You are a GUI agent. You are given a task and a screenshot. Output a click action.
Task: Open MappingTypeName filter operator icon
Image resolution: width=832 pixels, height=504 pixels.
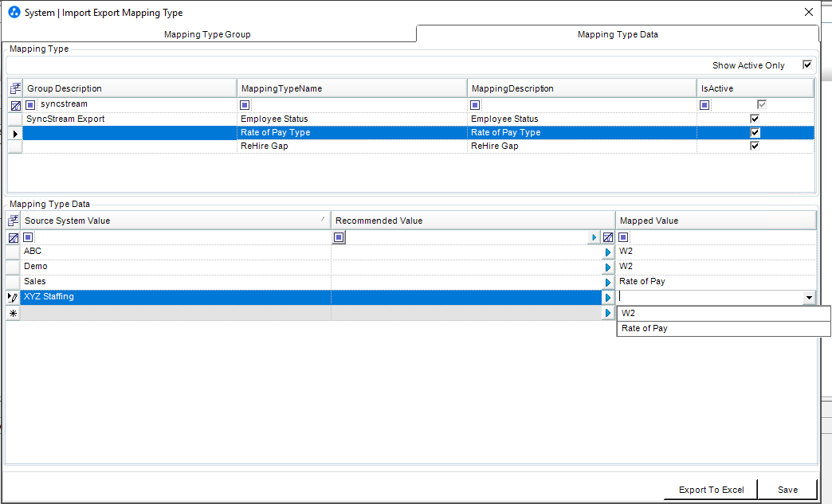click(x=245, y=105)
